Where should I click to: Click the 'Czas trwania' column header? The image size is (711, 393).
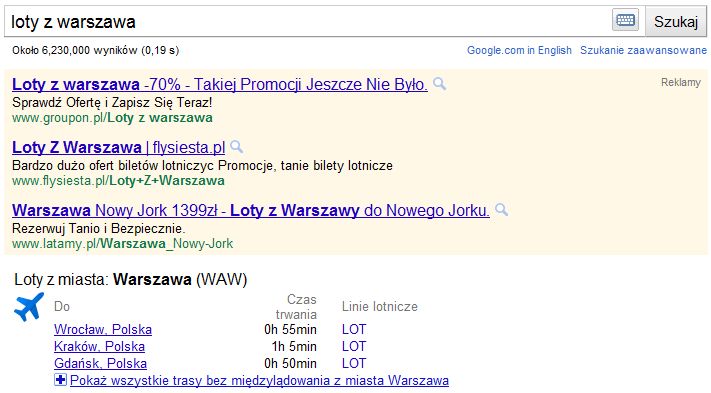tap(296, 307)
